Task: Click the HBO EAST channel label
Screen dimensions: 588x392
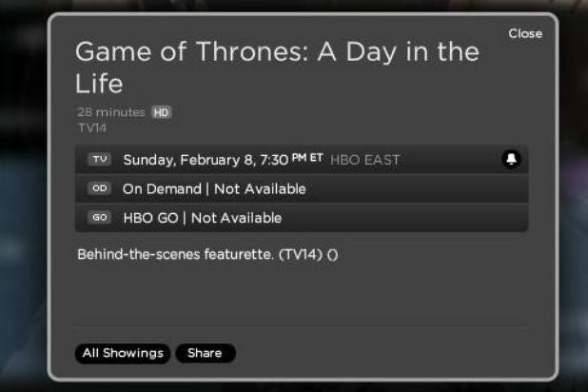Action: pos(365,160)
